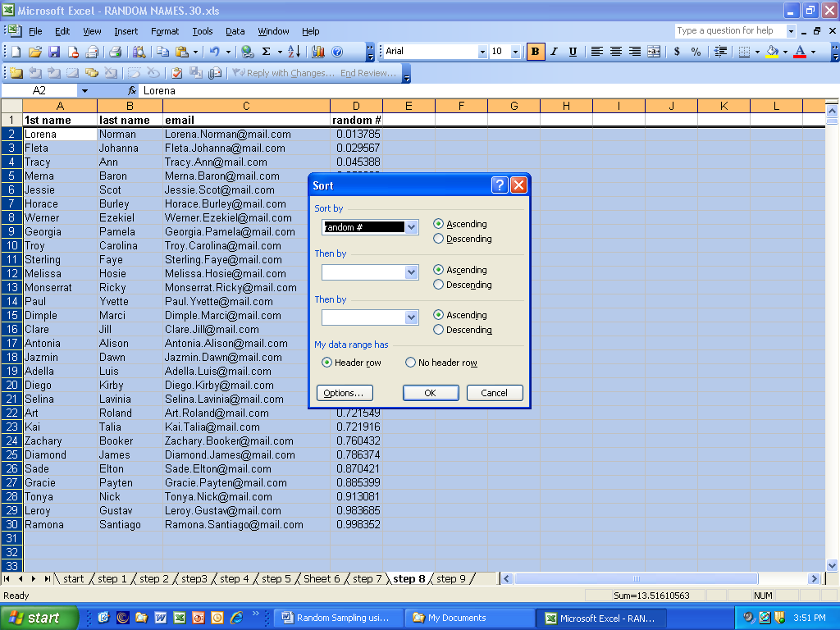The image size is (840, 630).
Task: Toggle Bold formatting button
Action: pos(536,52)
